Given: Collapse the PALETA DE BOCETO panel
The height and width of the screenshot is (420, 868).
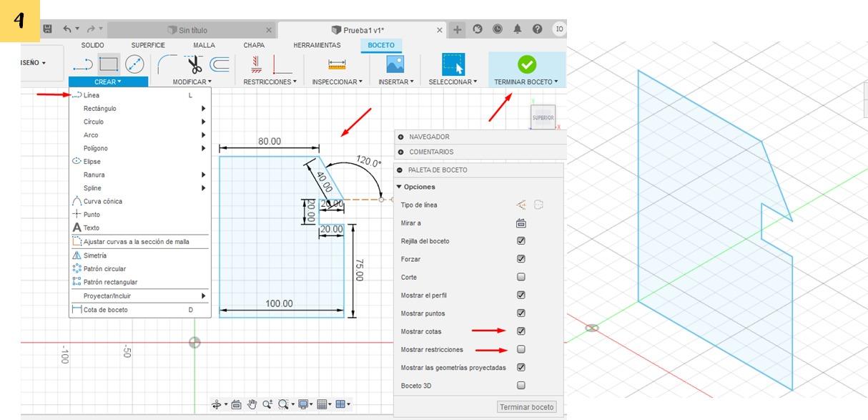Looking at the screenshot, I should [x=400, y=170].
